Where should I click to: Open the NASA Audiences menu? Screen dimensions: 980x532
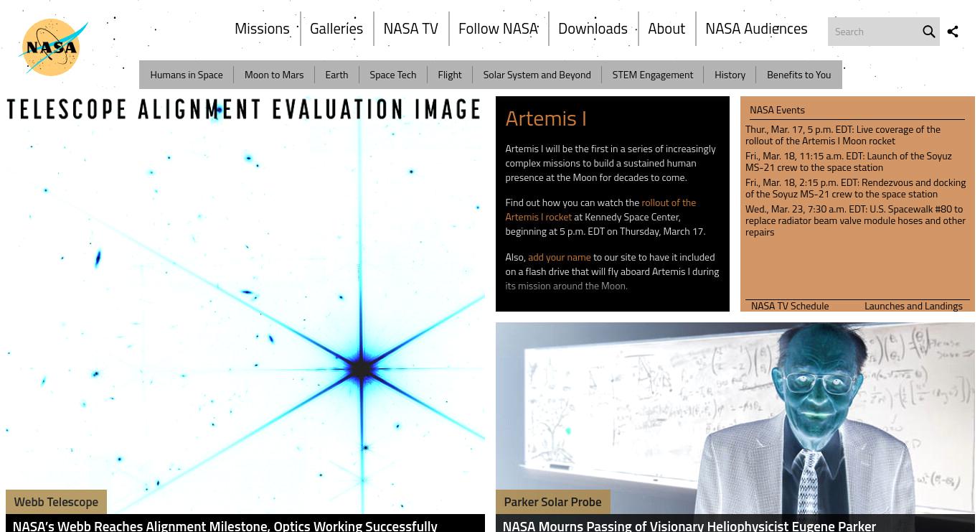[756, 29]
